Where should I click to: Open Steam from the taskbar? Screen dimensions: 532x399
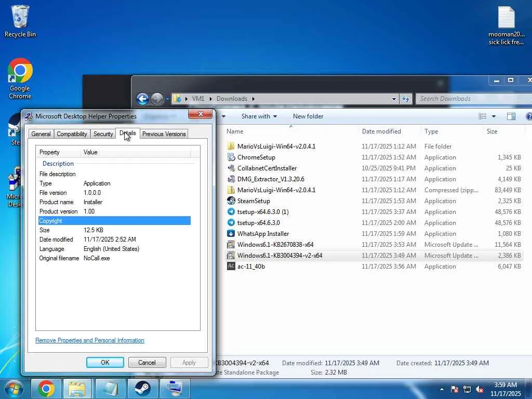[142, 389]
